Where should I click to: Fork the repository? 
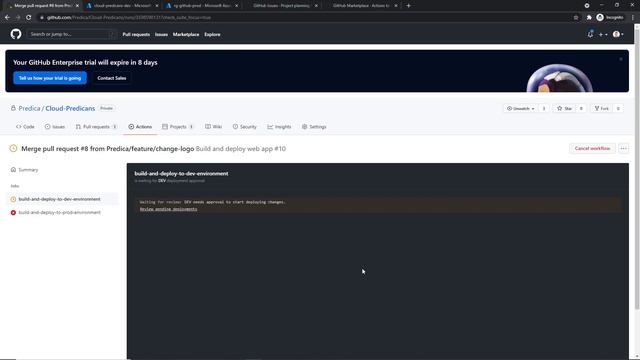(602, 109)
